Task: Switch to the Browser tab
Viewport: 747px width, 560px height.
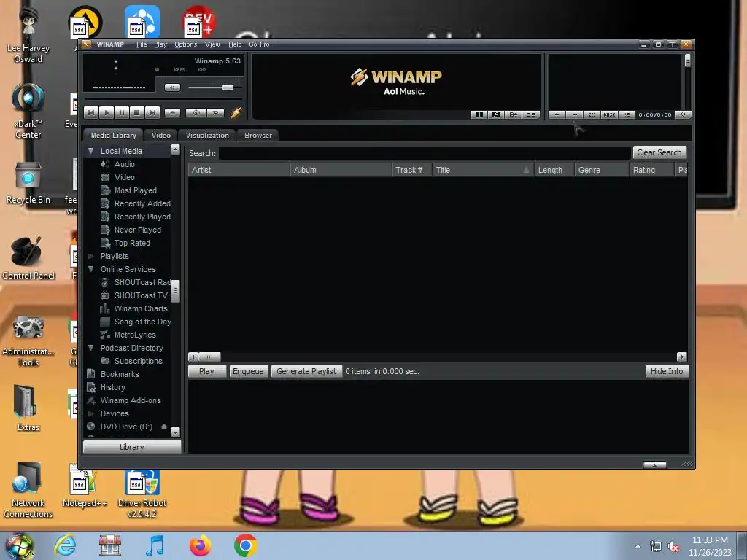Action: point(258,135)
